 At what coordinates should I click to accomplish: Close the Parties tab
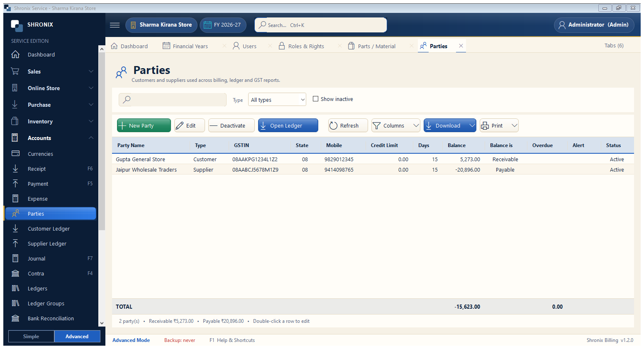pyautogui.click(x=461, y=46)
